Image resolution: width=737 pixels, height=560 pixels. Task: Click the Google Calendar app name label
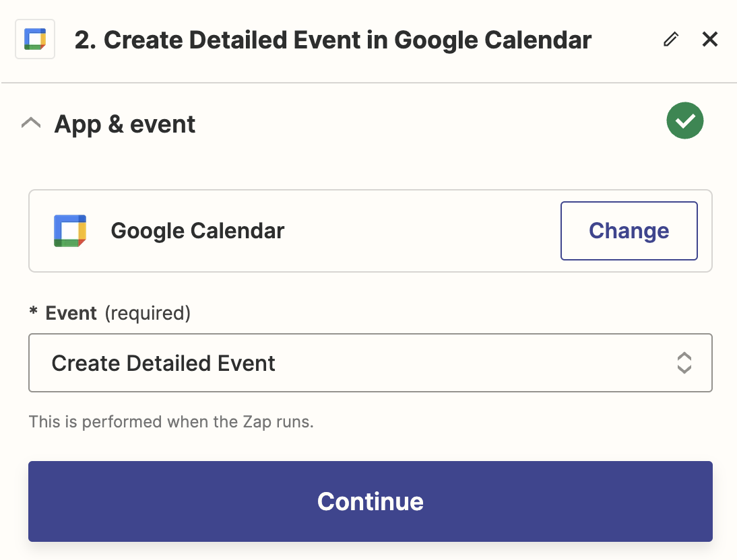197,231
